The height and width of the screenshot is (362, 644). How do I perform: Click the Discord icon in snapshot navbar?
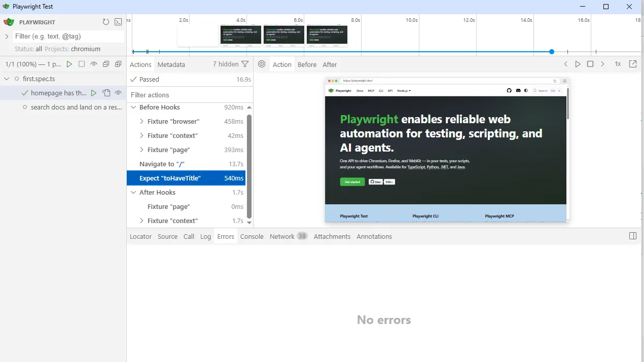(518, 91)
